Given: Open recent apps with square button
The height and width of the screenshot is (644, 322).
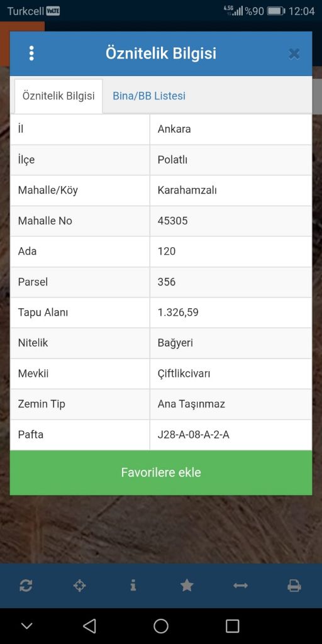Looking at the screenshot, I should [x=233, y=626].
